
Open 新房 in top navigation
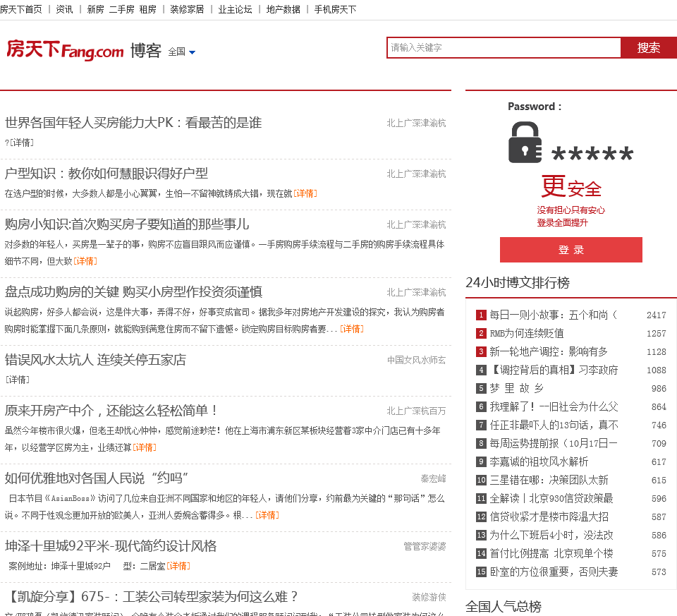pyautogui.click(x=95, y=9)
